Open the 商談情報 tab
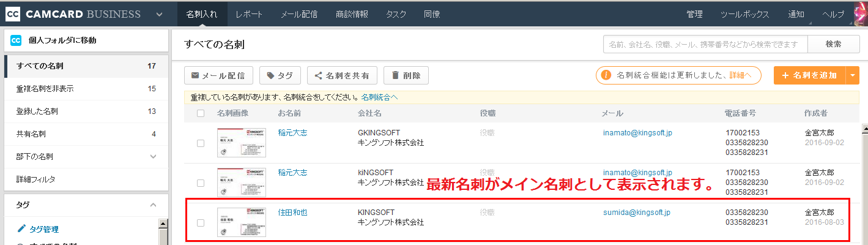This screenshot has width=868, height=245. tap(352, 14)
